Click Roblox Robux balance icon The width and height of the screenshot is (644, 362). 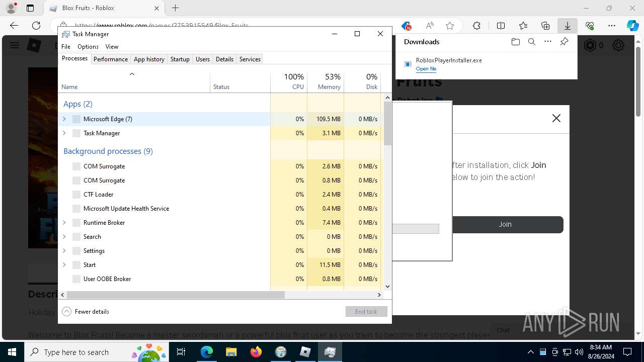click(589, 46)
